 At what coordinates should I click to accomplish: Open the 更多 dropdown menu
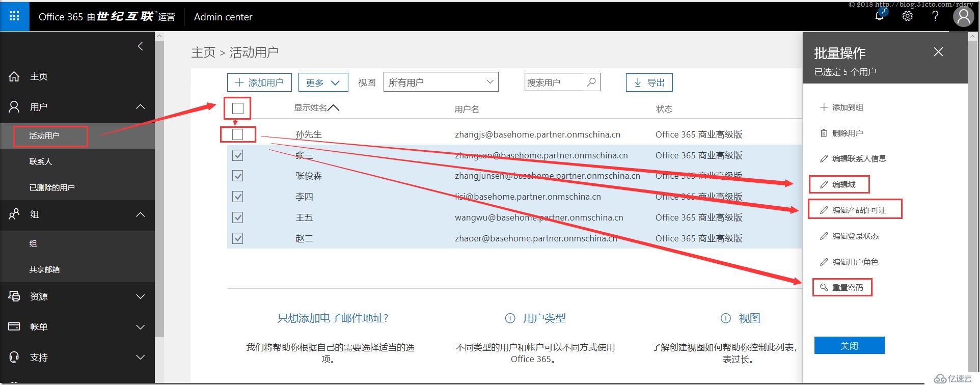(323, 82)
